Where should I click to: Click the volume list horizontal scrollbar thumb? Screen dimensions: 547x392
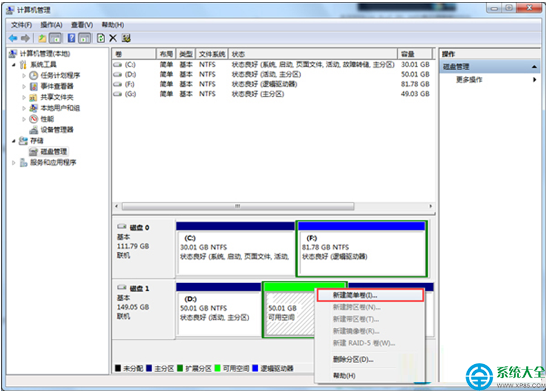238,206
